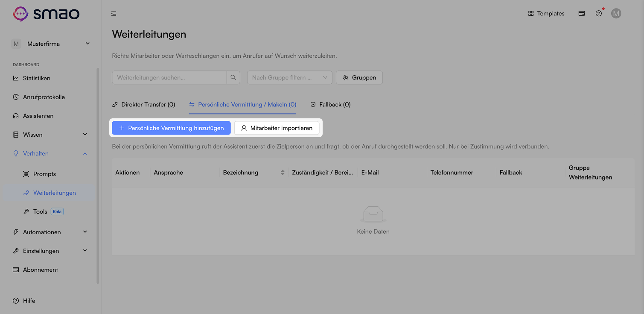Open Hilfe at the sidebar bottom

pos(24,301)
